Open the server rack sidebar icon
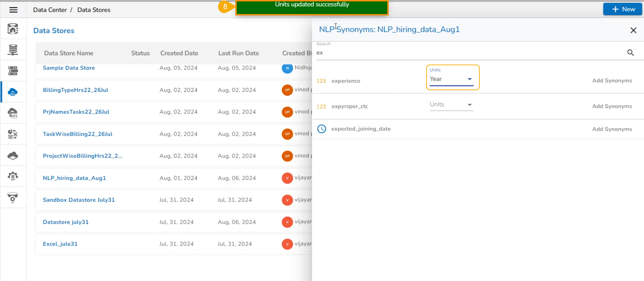 [x=13, y=71]
